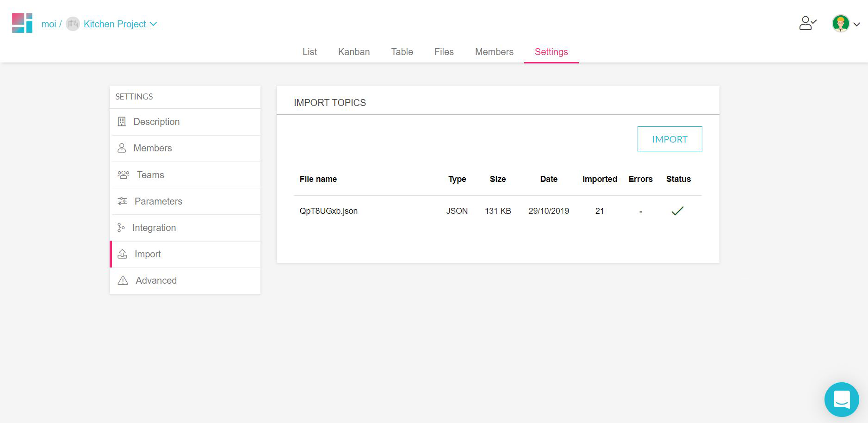Select the Description settings icon
Screen dimensions: 868x423
click(122, 122)
